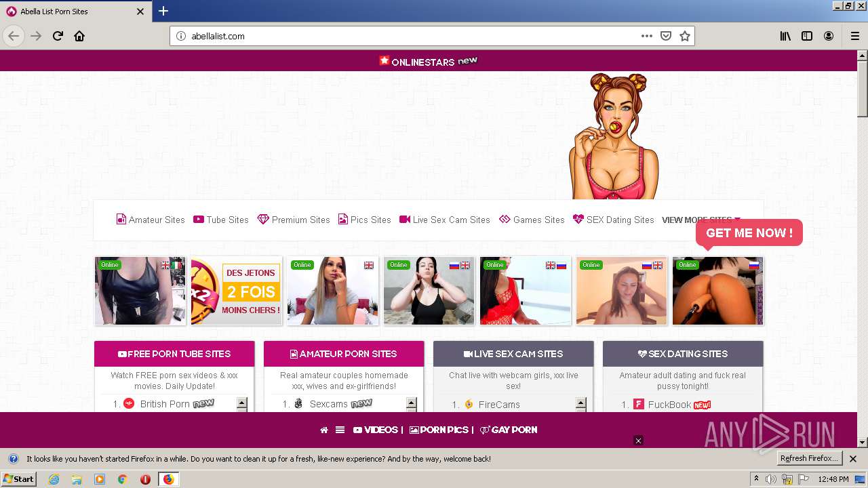Launch Windows Media Player from the taskbar
This screenshot has width=868, height=488.
coord(100,479)
